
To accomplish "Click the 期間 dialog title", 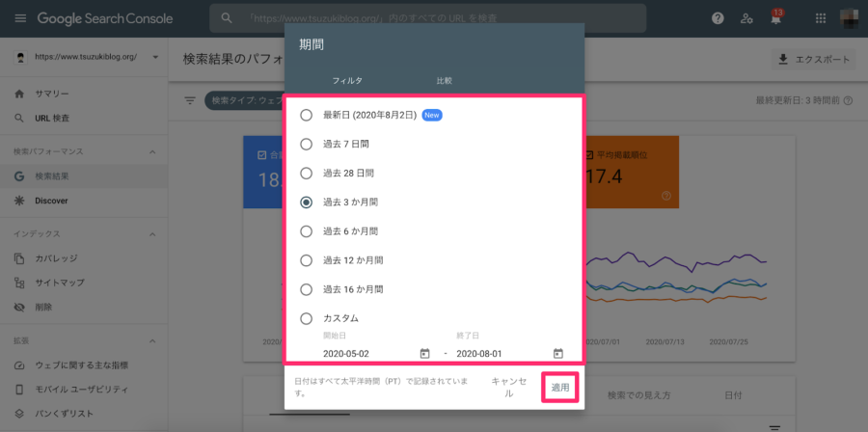I will pyautogui.click(x=312, y=45).
